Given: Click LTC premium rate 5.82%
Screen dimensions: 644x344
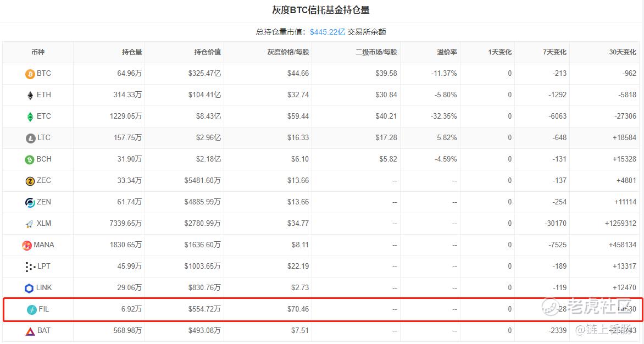Looking at the screenshot, I should (447, 137).
